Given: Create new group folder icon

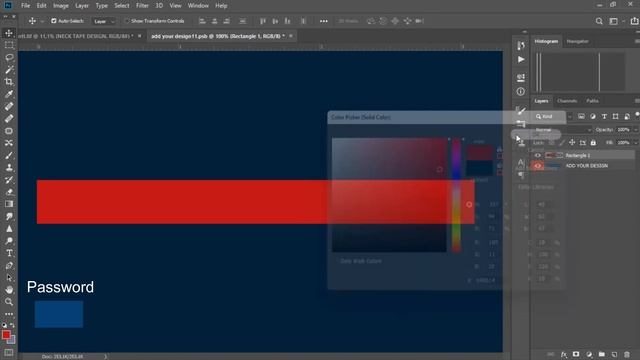Looking at the screenshot, I should (x=602, y=354).
